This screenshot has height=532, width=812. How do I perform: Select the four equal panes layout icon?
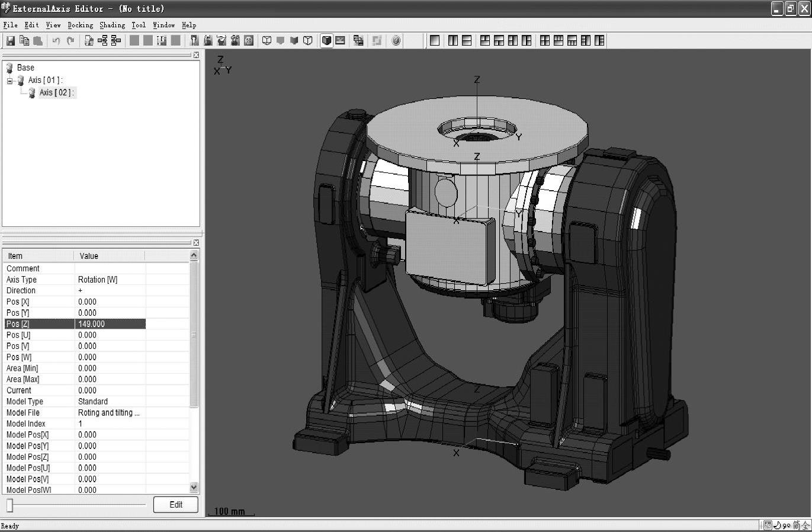click(545, 41)
